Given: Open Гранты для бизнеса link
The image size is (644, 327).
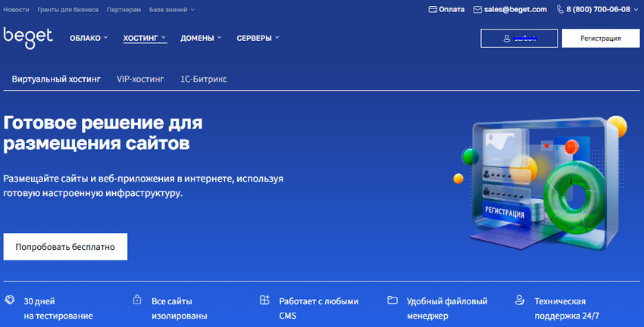Looking at the screenshot, I should click(67, 9).
